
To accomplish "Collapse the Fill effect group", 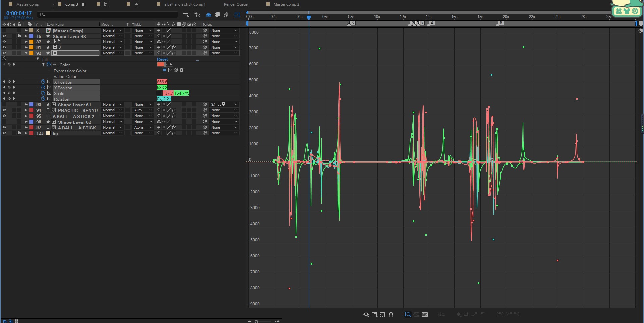I will [x=38, y=59].
